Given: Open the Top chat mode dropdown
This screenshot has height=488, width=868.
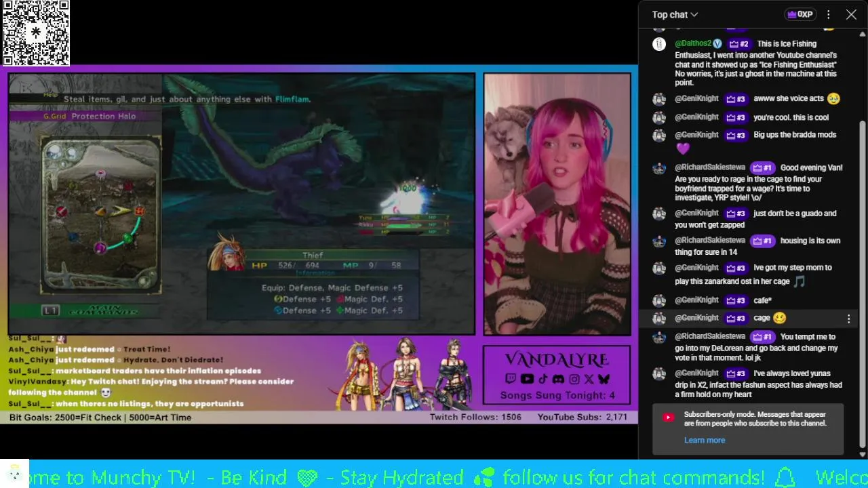Looking at the screenshot, I should pyautogui.click(x=675, y=14).
